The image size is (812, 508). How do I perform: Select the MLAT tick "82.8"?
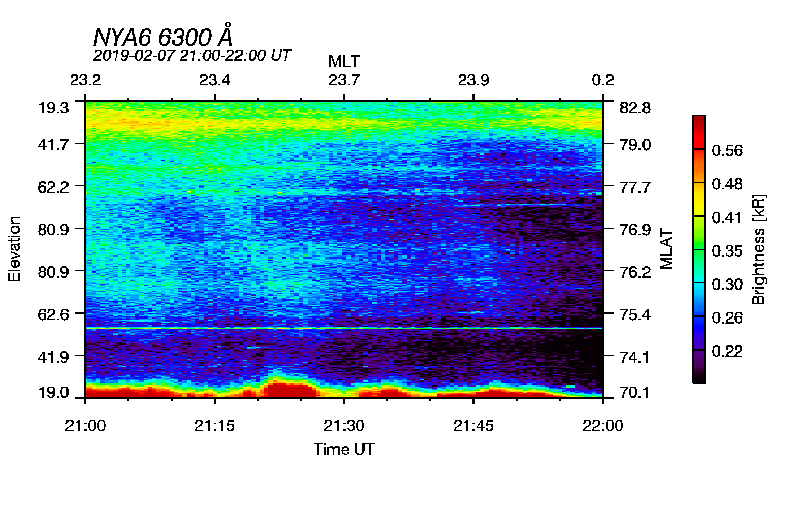(x=635, y=108)
